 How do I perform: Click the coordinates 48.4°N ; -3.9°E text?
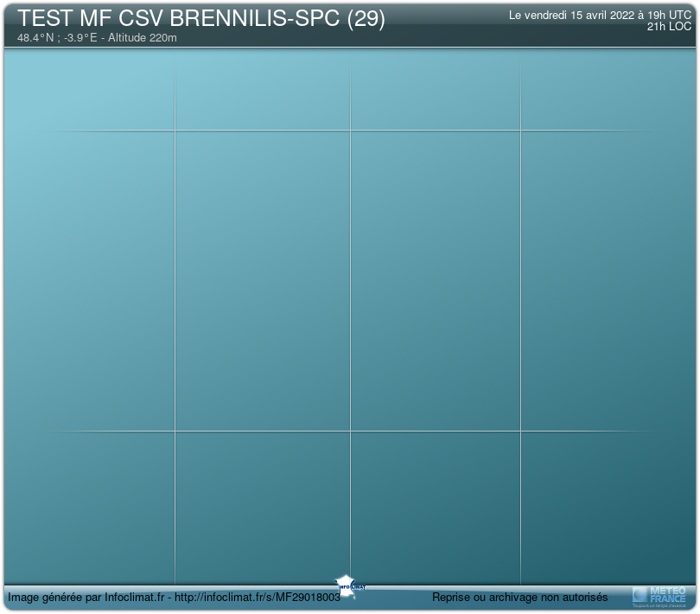click(56, 38)
